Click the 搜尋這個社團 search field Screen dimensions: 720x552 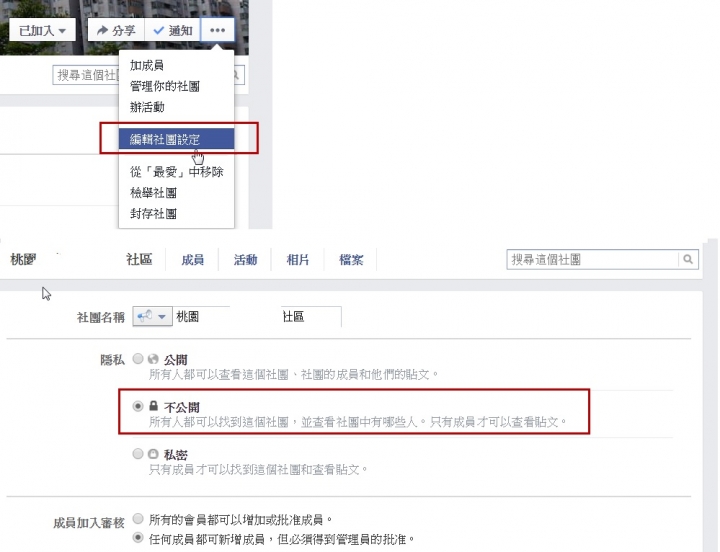[592, 259]
